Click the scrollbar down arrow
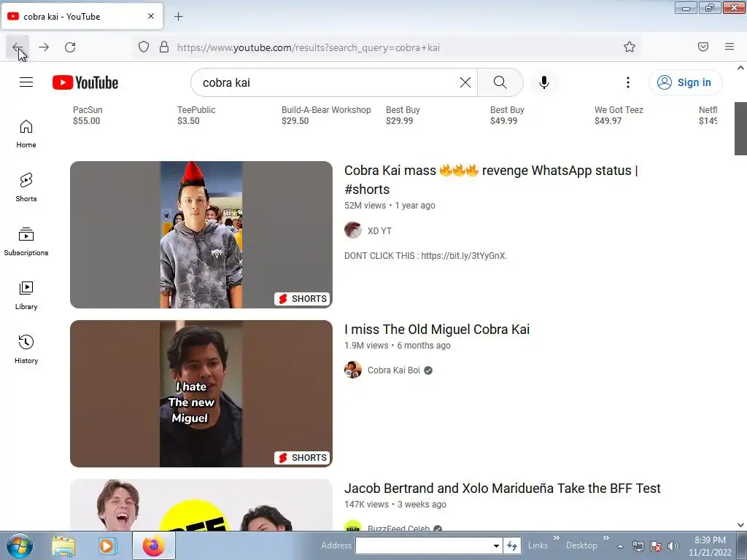 click(x=740, y=525)
